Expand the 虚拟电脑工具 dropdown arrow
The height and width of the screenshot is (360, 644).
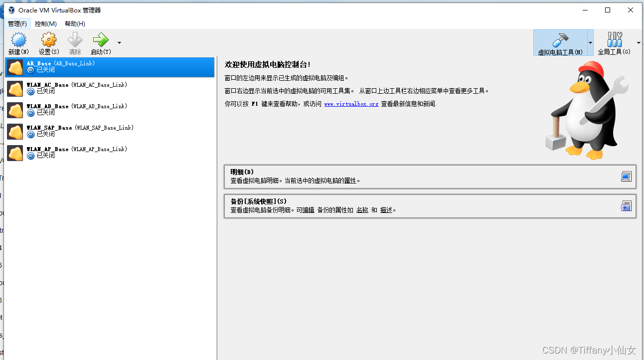[590, 43]
